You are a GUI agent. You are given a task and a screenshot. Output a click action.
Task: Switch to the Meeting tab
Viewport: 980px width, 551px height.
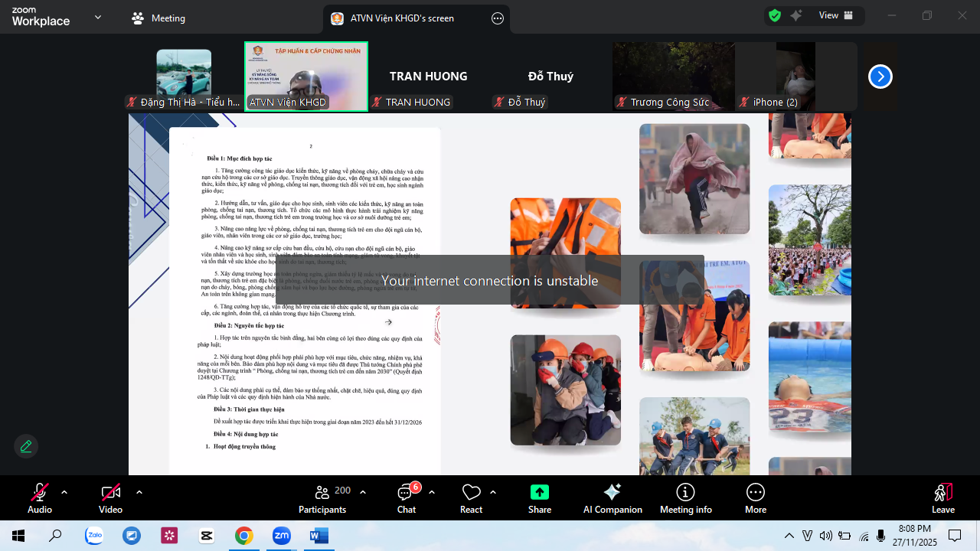(x=158, y=18)
